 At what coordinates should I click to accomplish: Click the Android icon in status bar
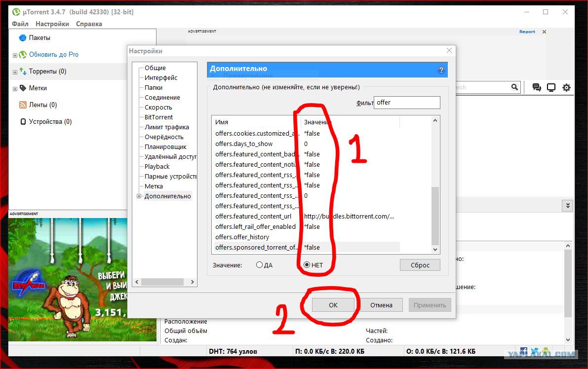click(x=545, y=351)
